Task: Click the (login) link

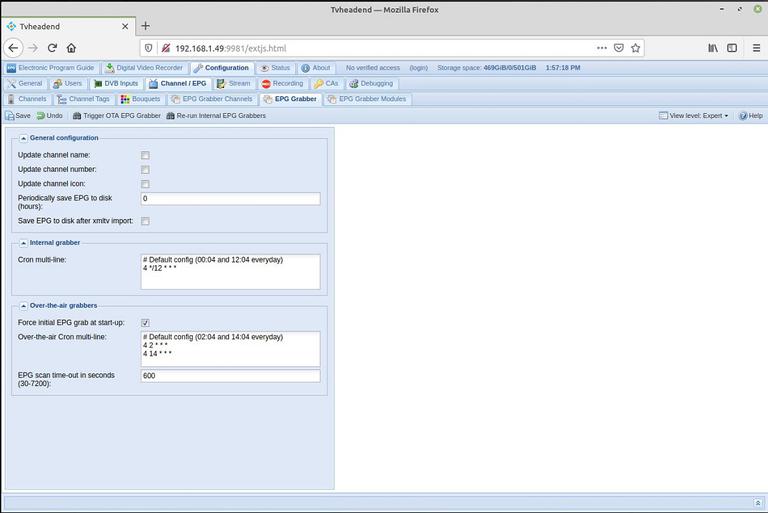Action: (419, 68)
